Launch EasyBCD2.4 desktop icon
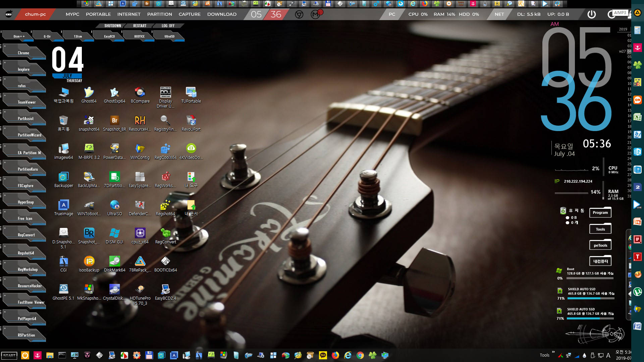 (x=165, y=292)
